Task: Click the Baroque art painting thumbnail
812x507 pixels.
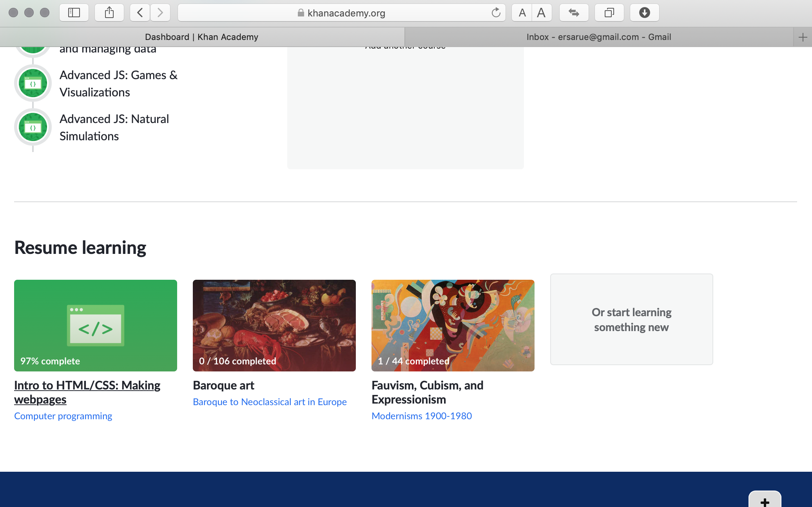Action: [x=274, y=325]
